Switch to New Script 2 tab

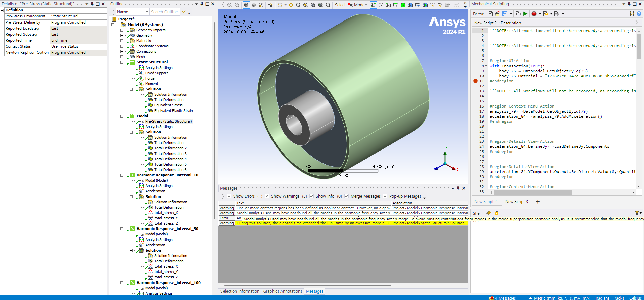[485, 202]
